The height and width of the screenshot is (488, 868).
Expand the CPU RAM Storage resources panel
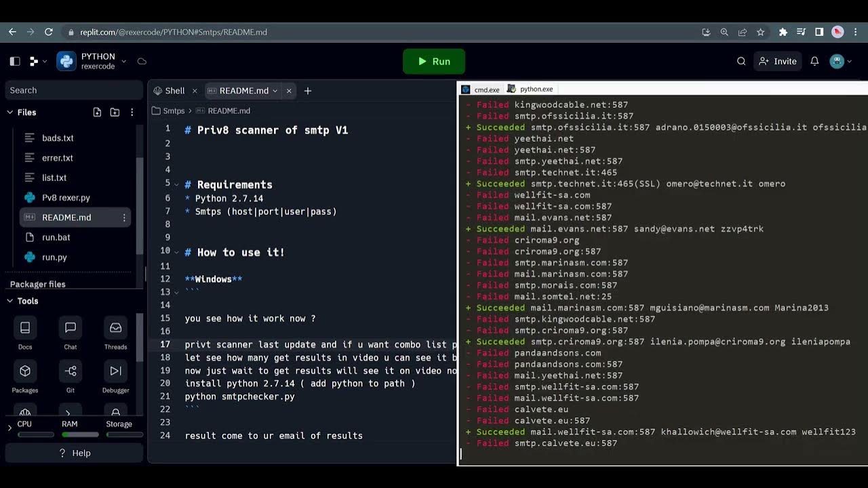pos(9,428)
